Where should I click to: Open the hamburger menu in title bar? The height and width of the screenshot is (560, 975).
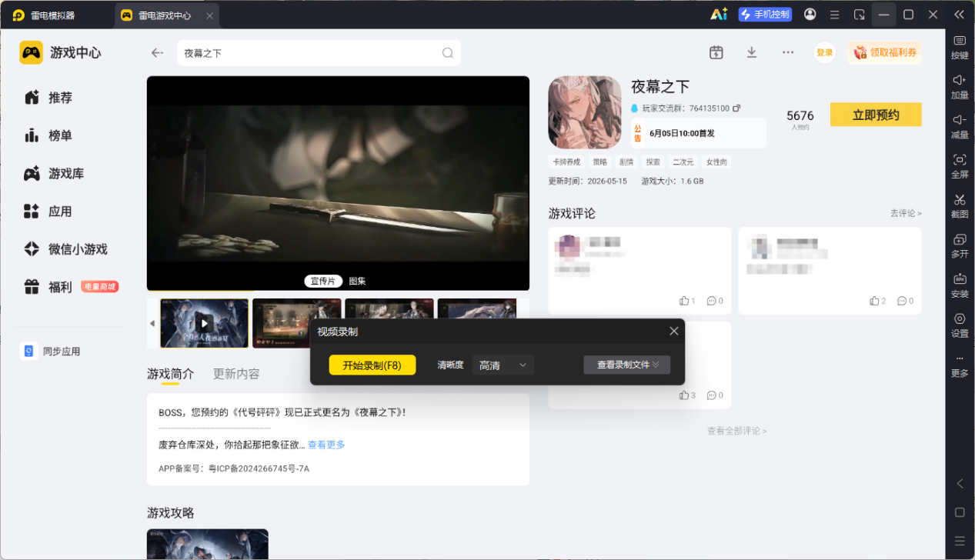835,15
